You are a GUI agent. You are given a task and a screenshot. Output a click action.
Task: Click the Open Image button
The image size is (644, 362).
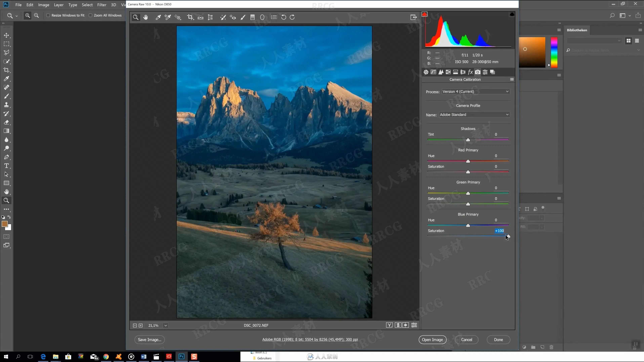coord(432,340)
